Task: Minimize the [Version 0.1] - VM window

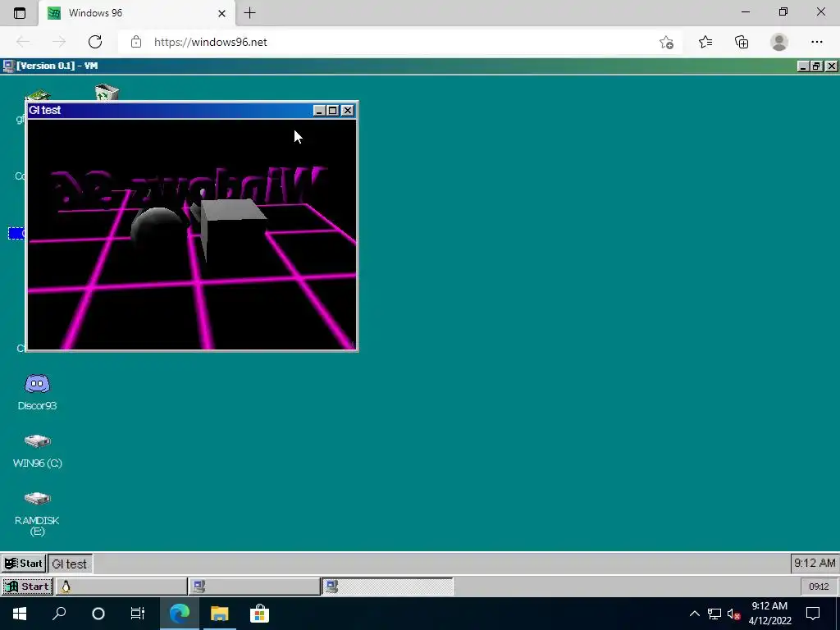Action: click(802, 66)
